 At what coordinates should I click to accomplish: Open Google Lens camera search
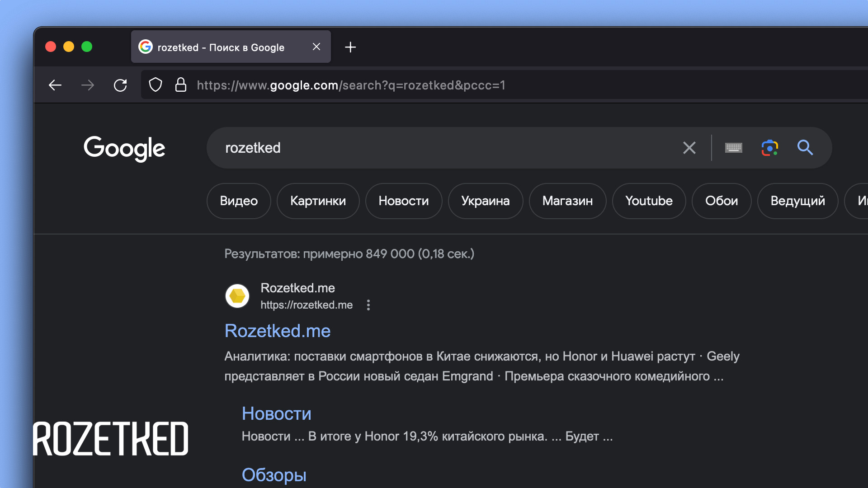point(770,148)
